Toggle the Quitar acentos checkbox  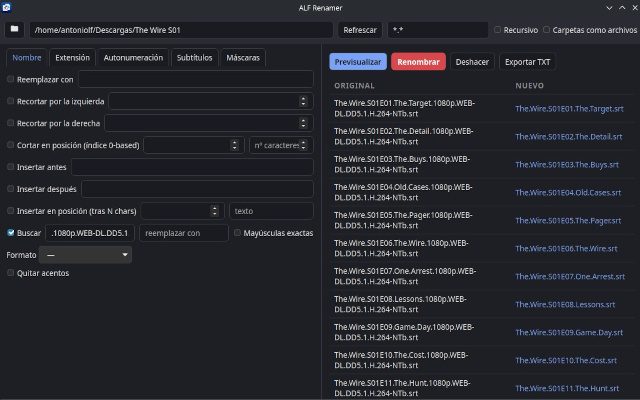(10, 273)
